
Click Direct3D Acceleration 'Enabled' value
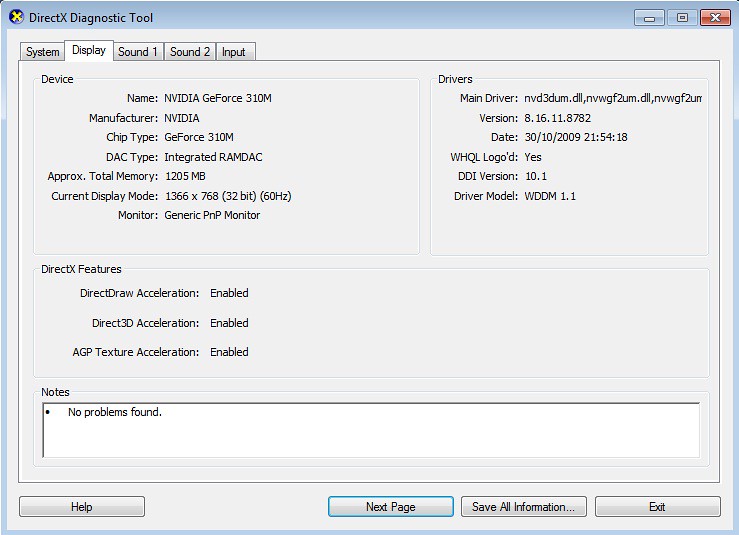229,323
